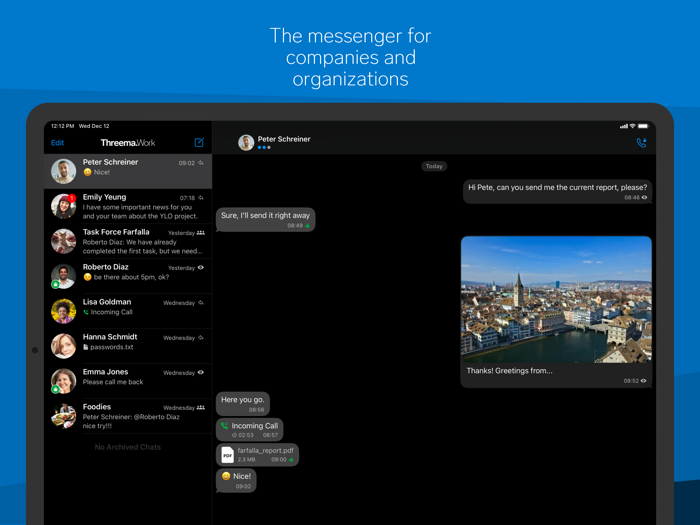Tap Lisa Goldman's avatar
Viewport: 700px width, 525px height.
coord(63,311)
